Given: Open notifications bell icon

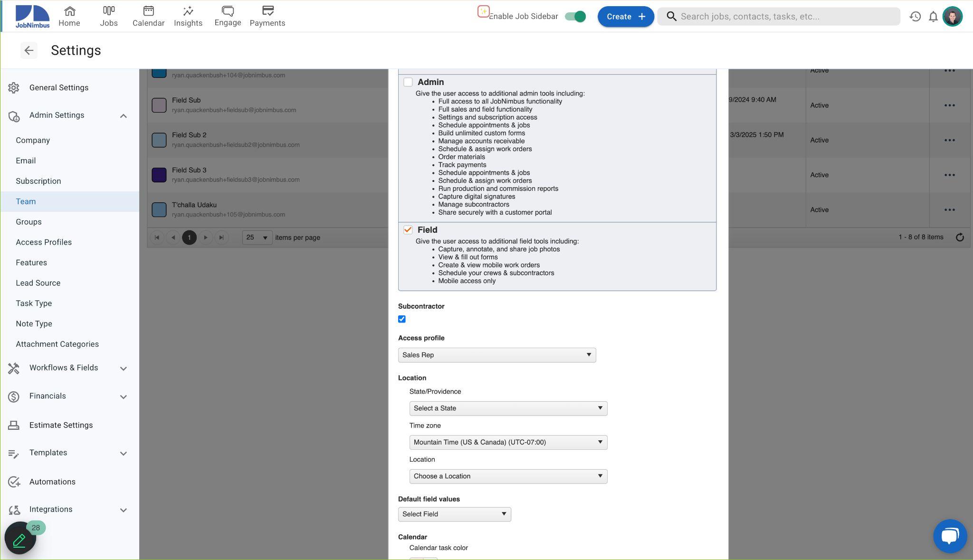Looking at the screenshot, I should tap(933, 17).
